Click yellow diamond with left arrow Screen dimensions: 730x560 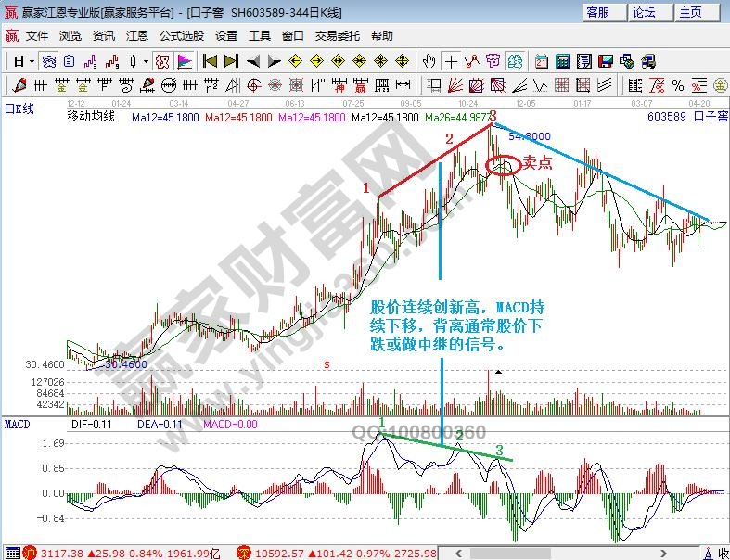[x=295, y=61]
